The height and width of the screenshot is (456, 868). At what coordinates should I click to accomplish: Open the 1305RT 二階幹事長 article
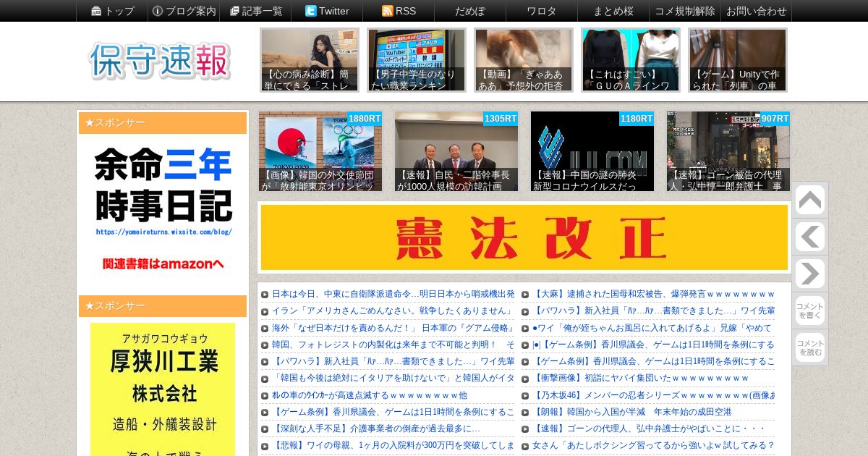(456, 151)
